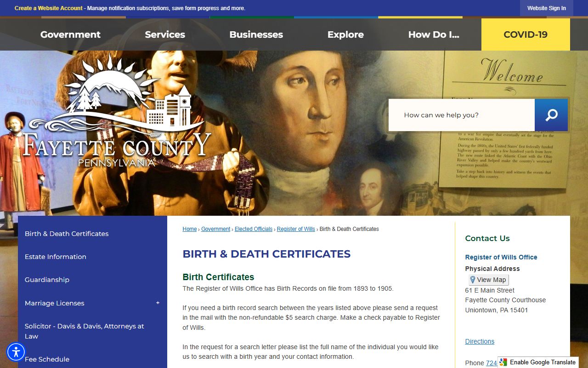
Task: Open Solicitor - Davis & Davis sidebar item
Action: 92,331
